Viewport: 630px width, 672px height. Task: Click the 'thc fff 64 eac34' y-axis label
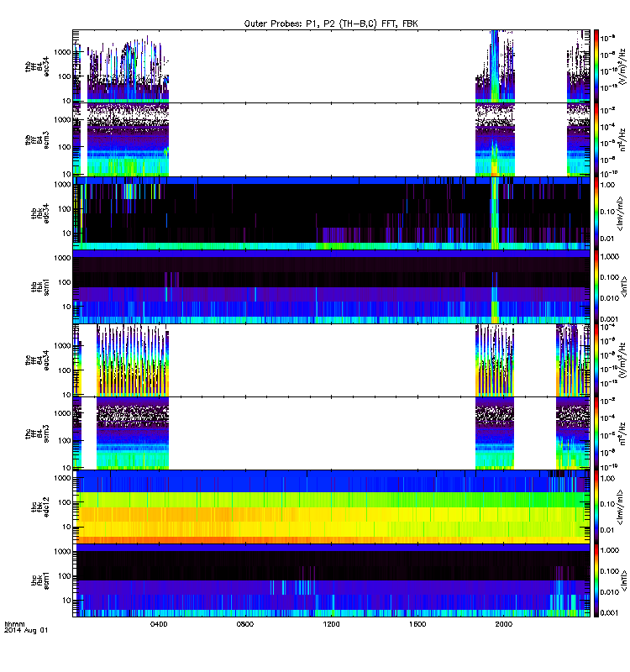[37, 360]
